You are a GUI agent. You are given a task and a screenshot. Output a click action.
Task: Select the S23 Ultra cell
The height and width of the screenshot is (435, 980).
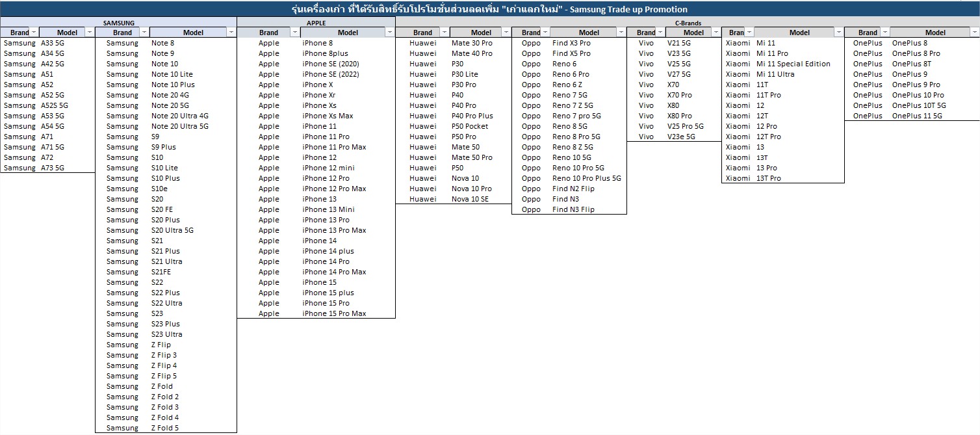pos(193,334)
